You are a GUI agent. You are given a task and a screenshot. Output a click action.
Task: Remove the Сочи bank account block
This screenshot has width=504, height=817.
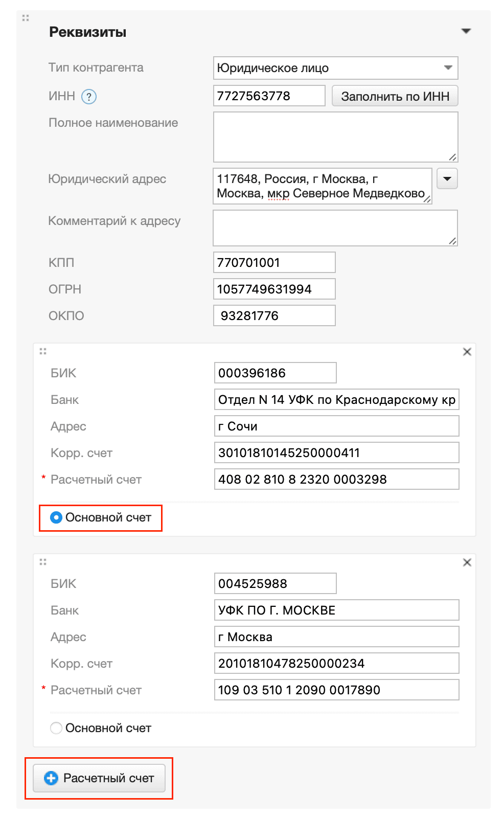tap(467, 352)
